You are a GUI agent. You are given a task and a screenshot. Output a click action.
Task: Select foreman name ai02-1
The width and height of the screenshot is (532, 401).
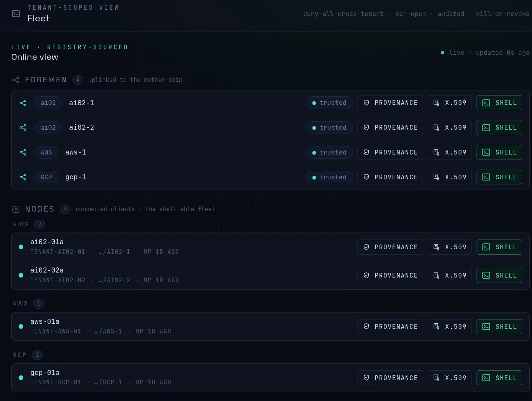point(81,103)
